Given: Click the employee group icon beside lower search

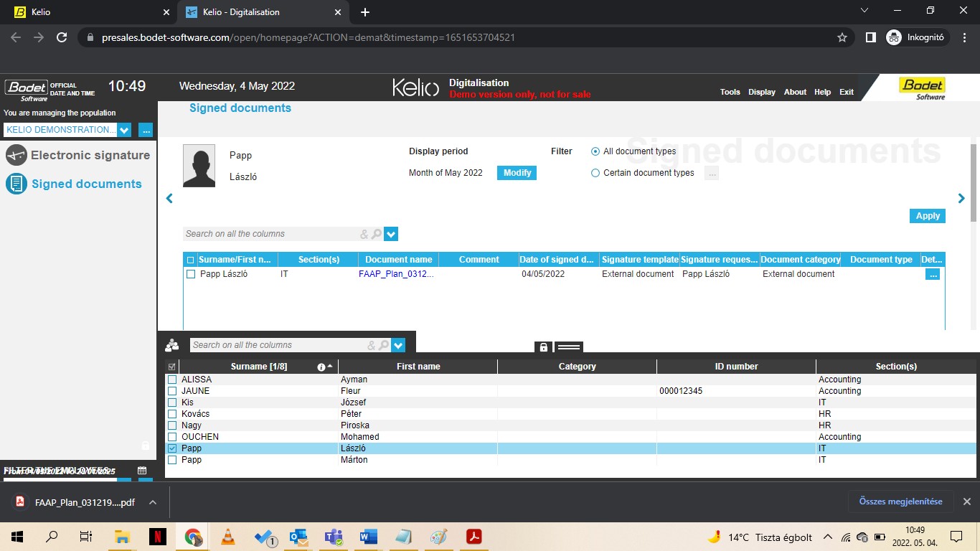Looking at the screenshot, I should coord(172,345).
